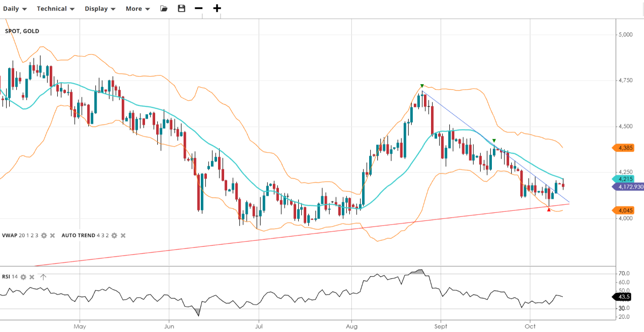
Task: Click the 4,000 price axis label
Action: [x=625, y=218]
